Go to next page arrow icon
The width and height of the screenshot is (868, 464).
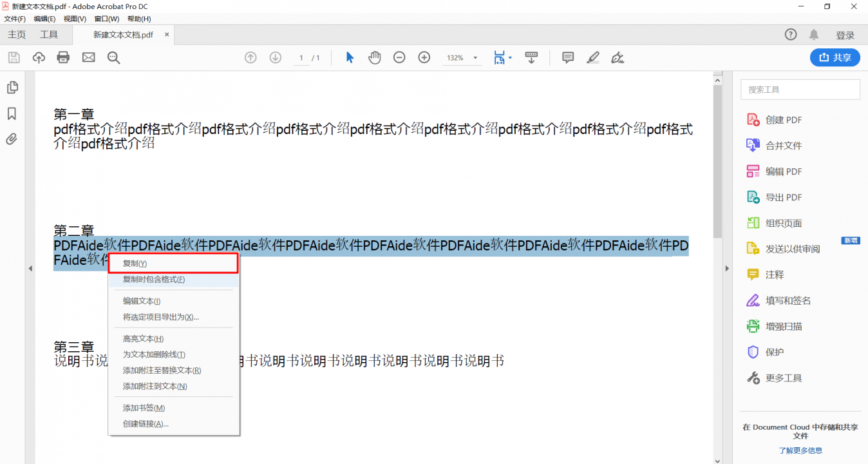click(276, 57)
